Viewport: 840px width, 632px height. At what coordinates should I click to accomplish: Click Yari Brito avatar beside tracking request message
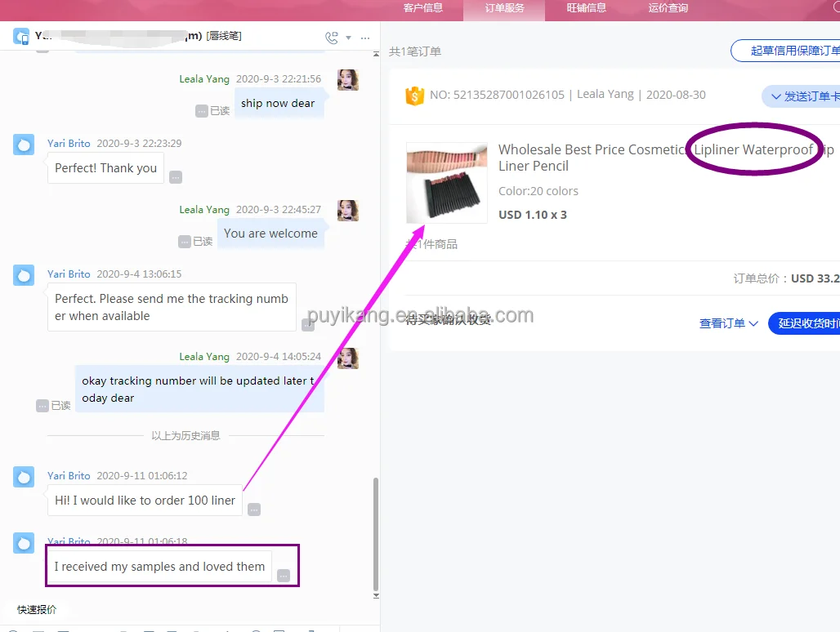coord(24,275)
